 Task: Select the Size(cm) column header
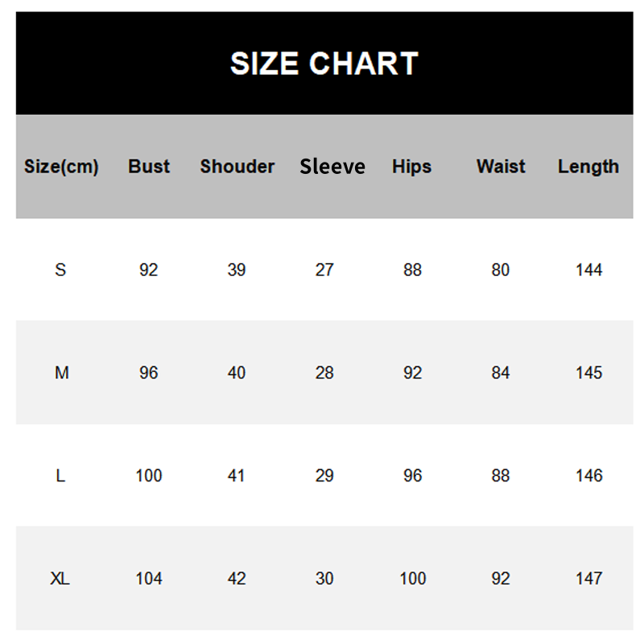61,167
